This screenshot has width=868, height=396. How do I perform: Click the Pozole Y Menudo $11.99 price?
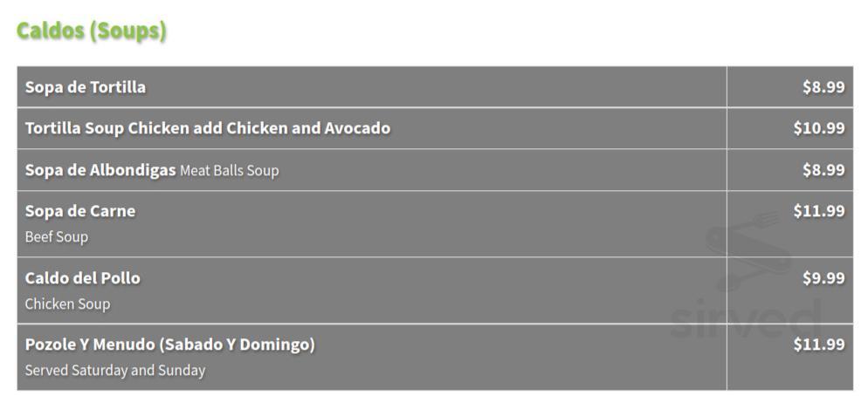pos(818,345)
